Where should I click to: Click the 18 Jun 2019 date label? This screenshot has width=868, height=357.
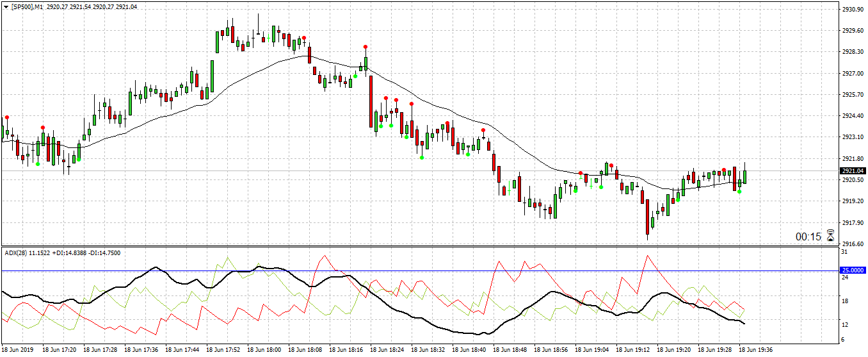(19, 351)
